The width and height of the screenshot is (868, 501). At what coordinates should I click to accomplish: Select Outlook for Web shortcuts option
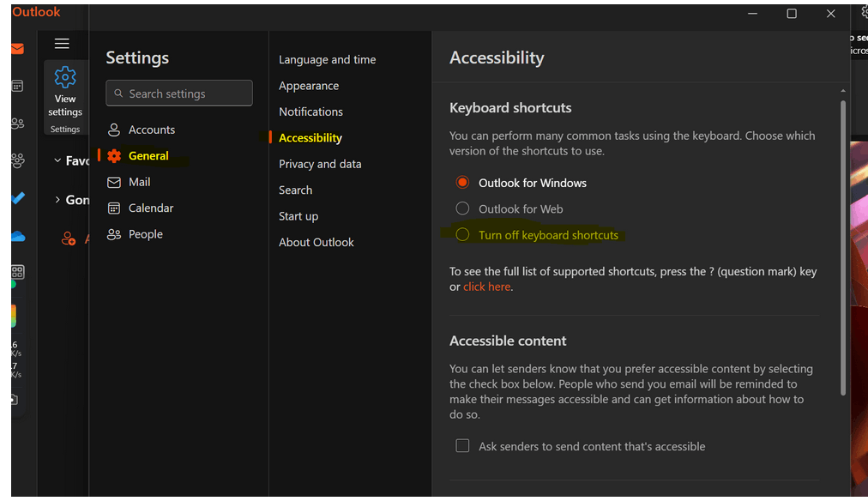[462, 208]
